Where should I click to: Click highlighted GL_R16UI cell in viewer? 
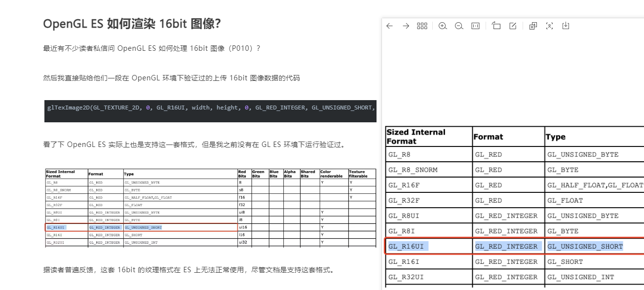click(429, 246)
